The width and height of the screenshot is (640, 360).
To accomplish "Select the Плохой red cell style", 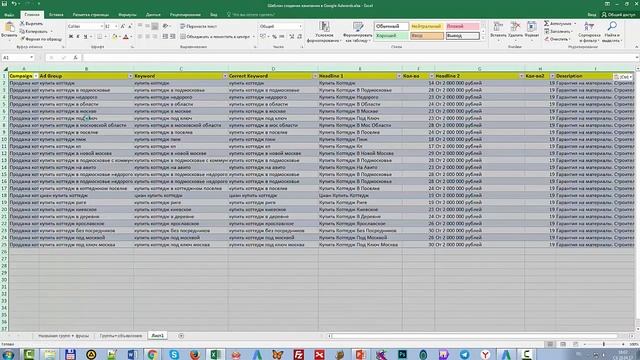I will click(x=462, y=26).
